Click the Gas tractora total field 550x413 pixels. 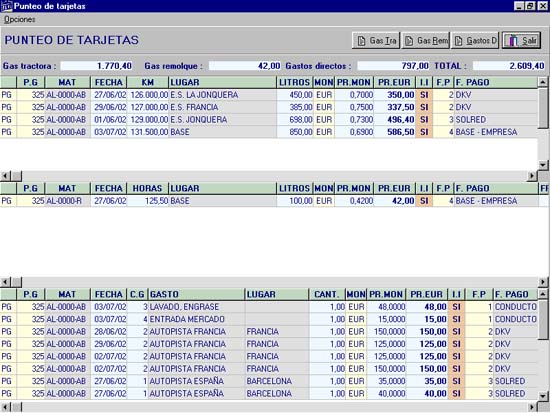click(x=96, y=66)
